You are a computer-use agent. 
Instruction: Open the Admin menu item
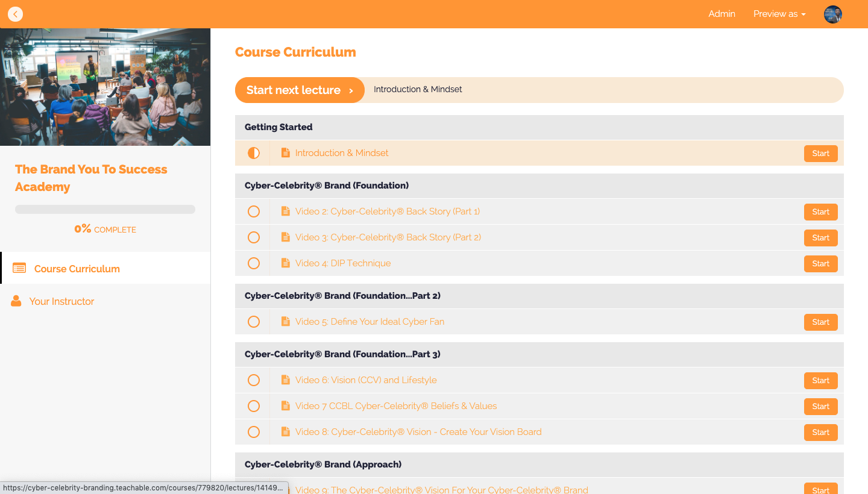pos(722,14)
